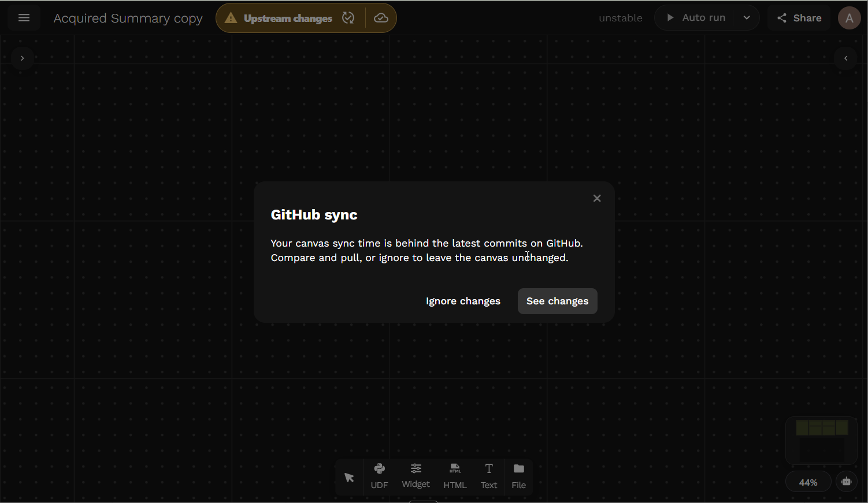Start Auto run
Image resolution: width=868 pixels, height=503 pixels.
695,18
